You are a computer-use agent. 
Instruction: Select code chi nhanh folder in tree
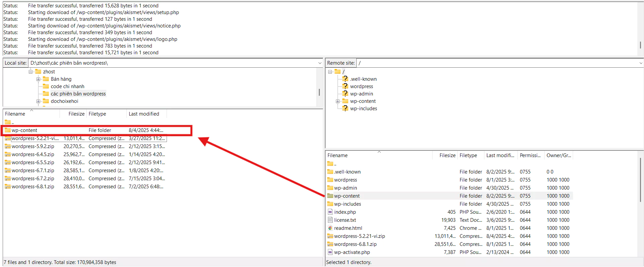click(x=67, y=86)
